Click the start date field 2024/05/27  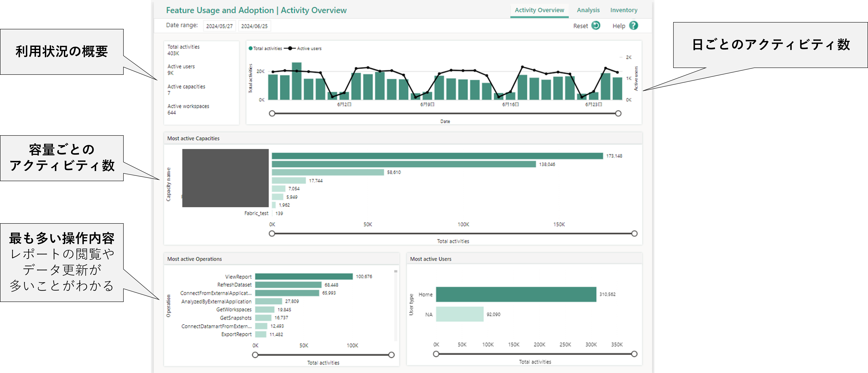(219, 26)
